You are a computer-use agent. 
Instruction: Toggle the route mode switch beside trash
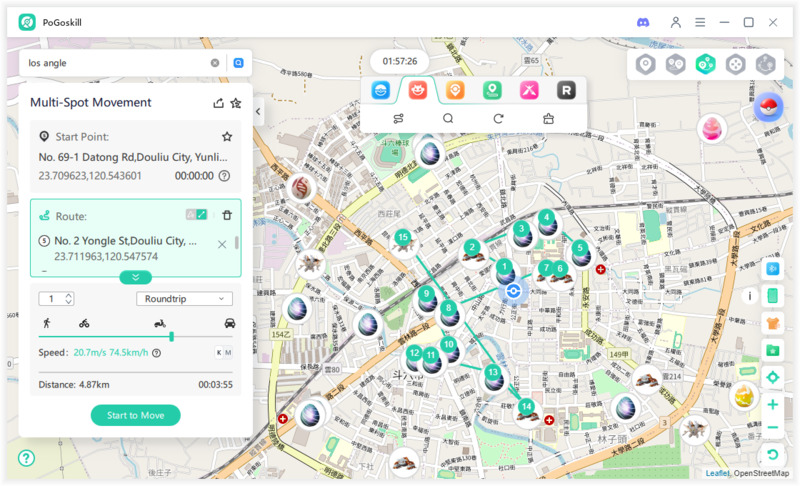[x=197, y=215]
